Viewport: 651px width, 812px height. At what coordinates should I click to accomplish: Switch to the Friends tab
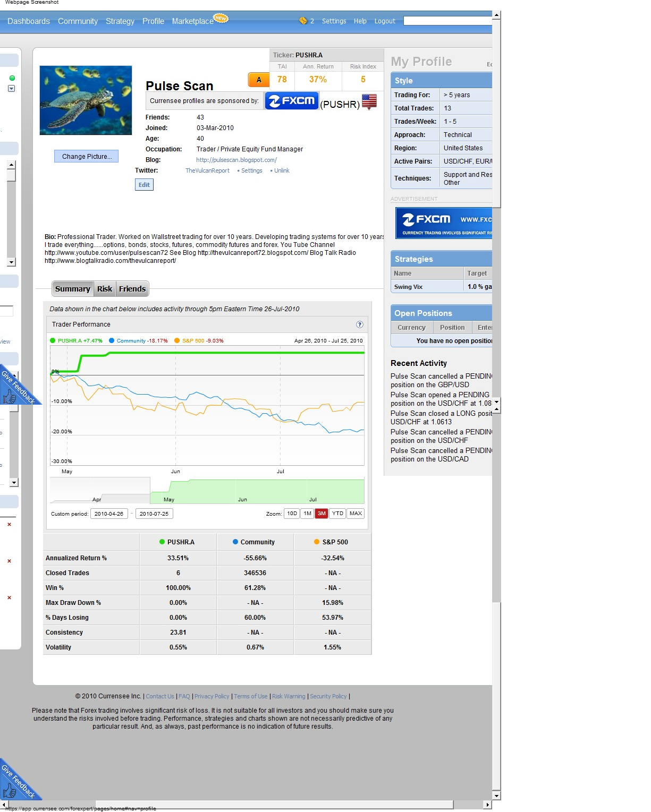132,289
